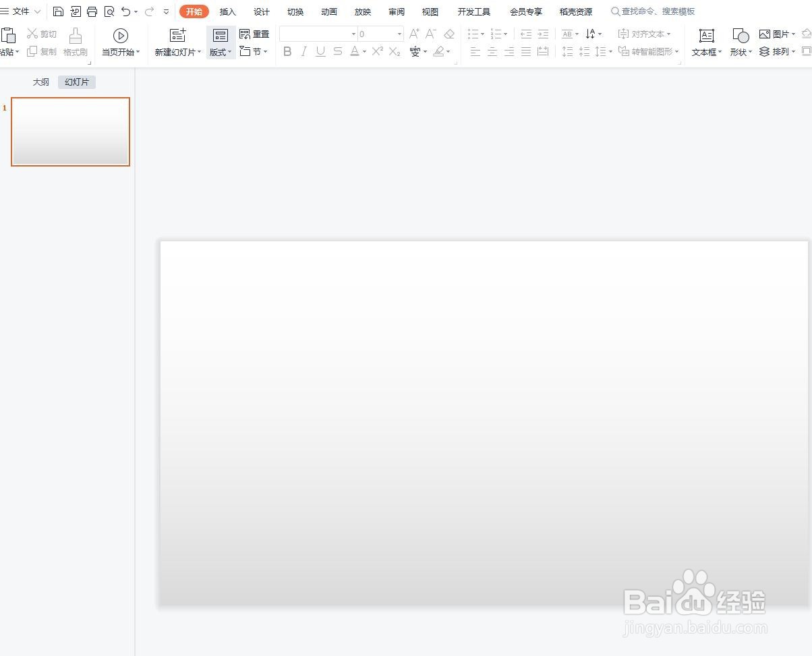Select the format painter tool
This screenshot has height=656, width=812.
coord(75,40)
